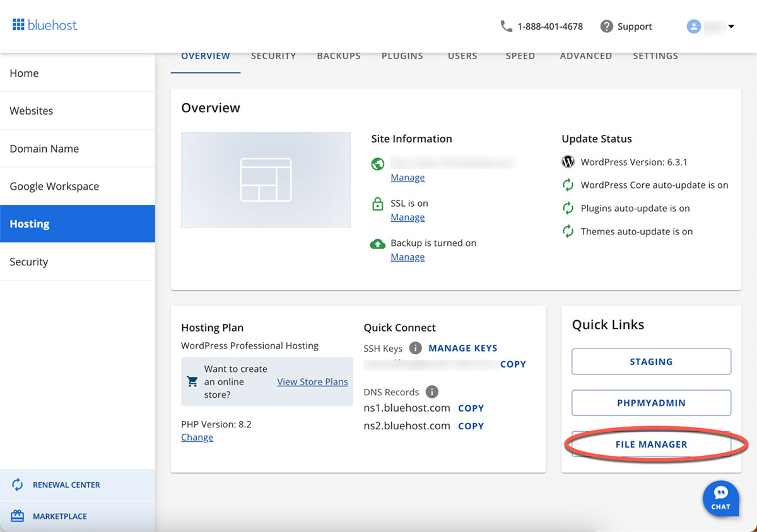The height and width of the screenshot is (532, 757).
Task: Open the File Manager quick link
Action: [x=651, y=444]
